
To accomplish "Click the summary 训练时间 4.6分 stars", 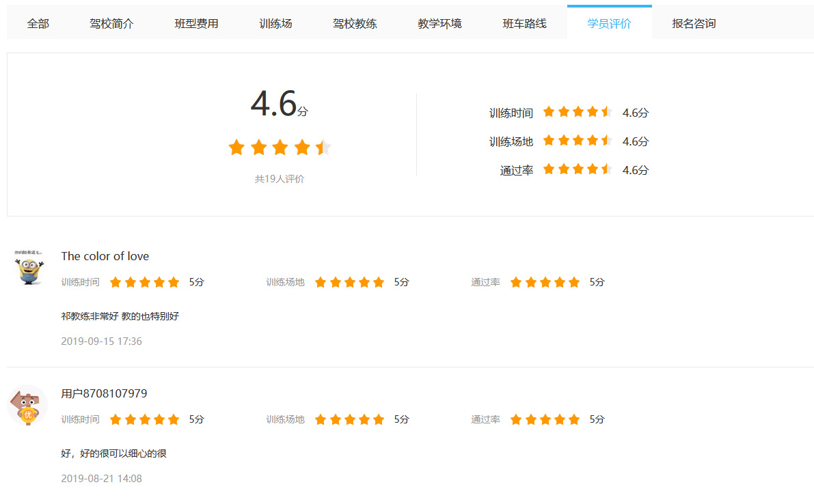I will pyautogui.click(x=578, y=112).
